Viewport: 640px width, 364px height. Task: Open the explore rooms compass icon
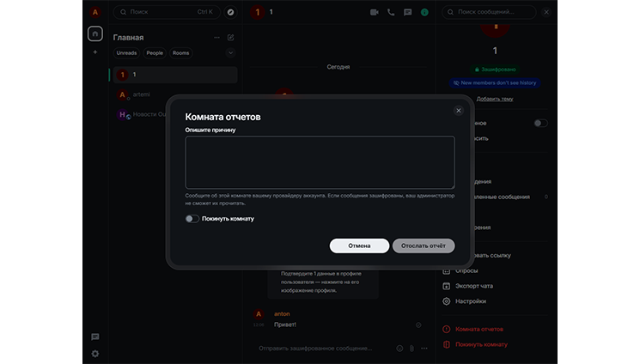[x=230, y=12]
